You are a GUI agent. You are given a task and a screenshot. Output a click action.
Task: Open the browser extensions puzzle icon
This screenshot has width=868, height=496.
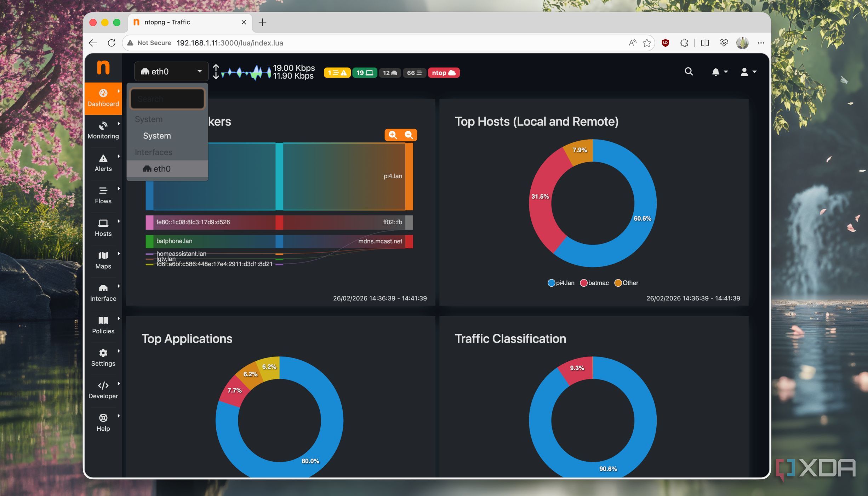pyautogui.click(x=684, y=43)
